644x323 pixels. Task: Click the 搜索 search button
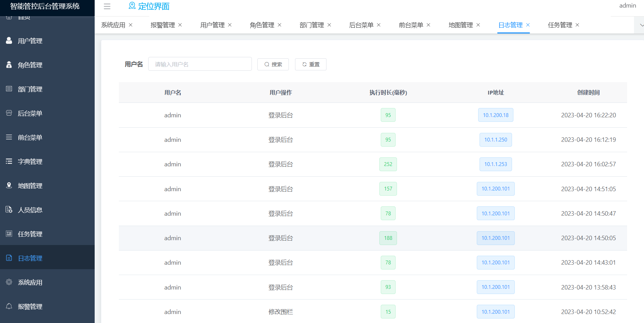[x=273, y=64]
